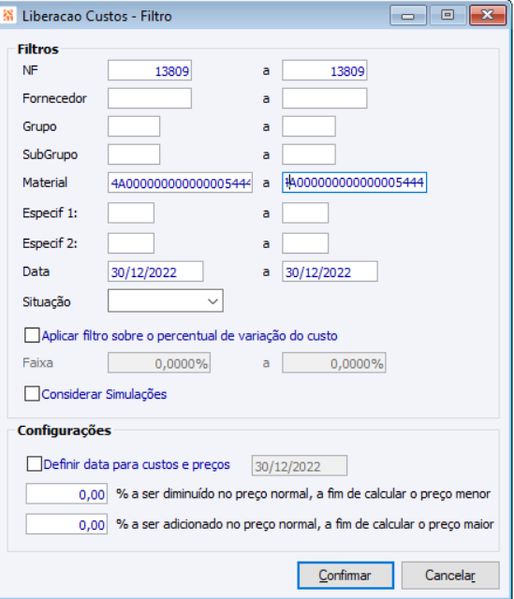Image resolution: width=514 pixels, height=599 pixels.
Task: Click the Fornecedor starting field
Action: [149, 99]
